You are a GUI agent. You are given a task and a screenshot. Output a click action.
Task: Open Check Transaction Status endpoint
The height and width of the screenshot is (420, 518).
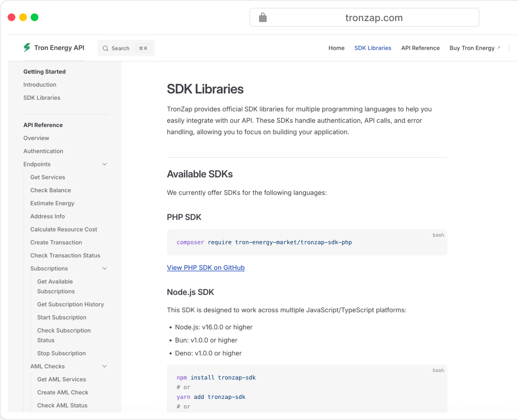click(x=65, y=255)
